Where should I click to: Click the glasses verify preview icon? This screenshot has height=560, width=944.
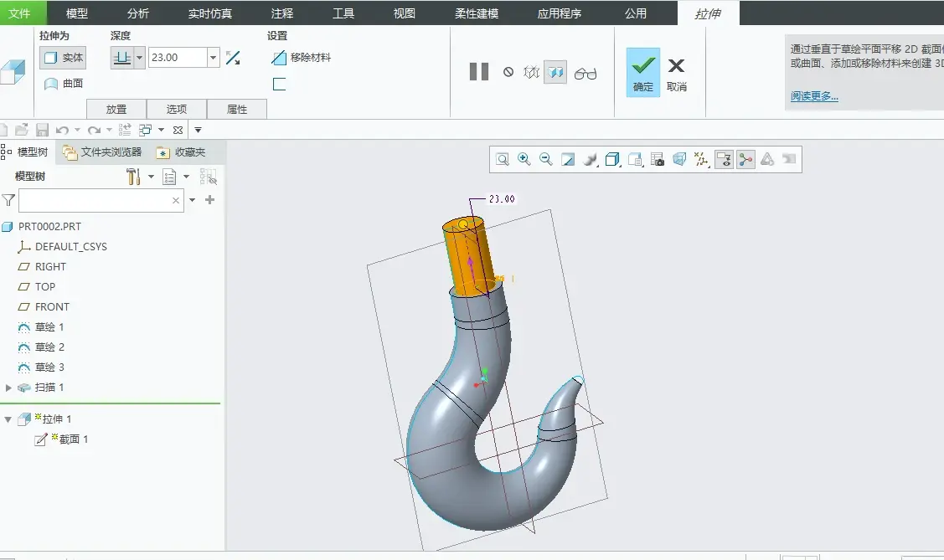585,74
